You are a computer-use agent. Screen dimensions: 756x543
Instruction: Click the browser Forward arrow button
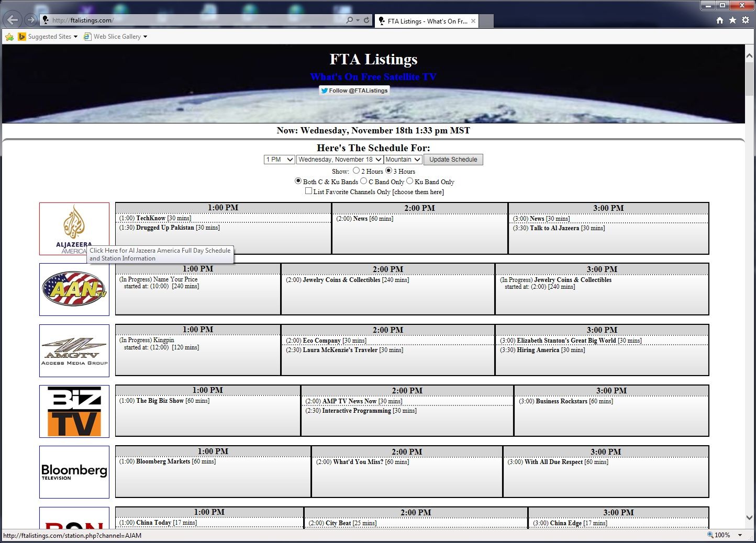click(x=31, y=20)
